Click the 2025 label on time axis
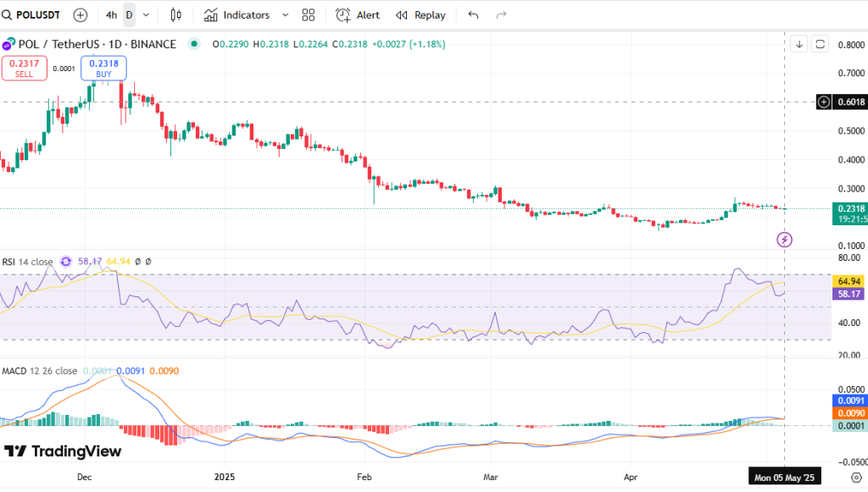The width and height of the screenshot is (868, 492). click(224, 477)
